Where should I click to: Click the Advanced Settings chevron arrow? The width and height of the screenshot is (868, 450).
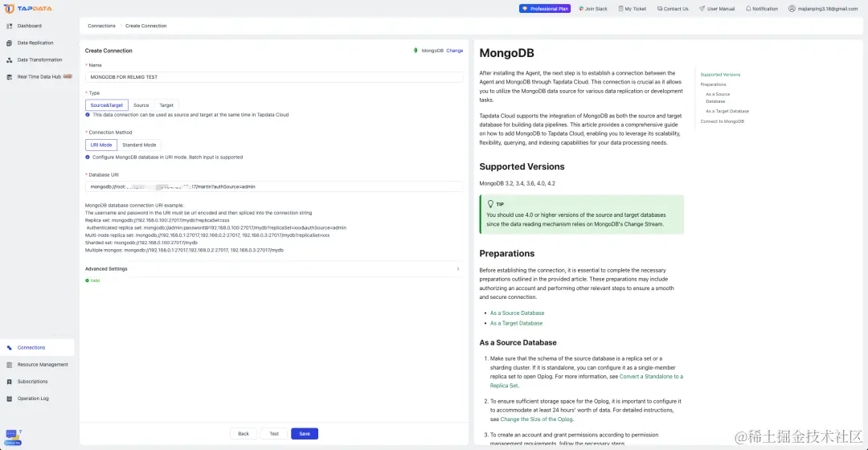pyautogui.click(x=458, y=269)
